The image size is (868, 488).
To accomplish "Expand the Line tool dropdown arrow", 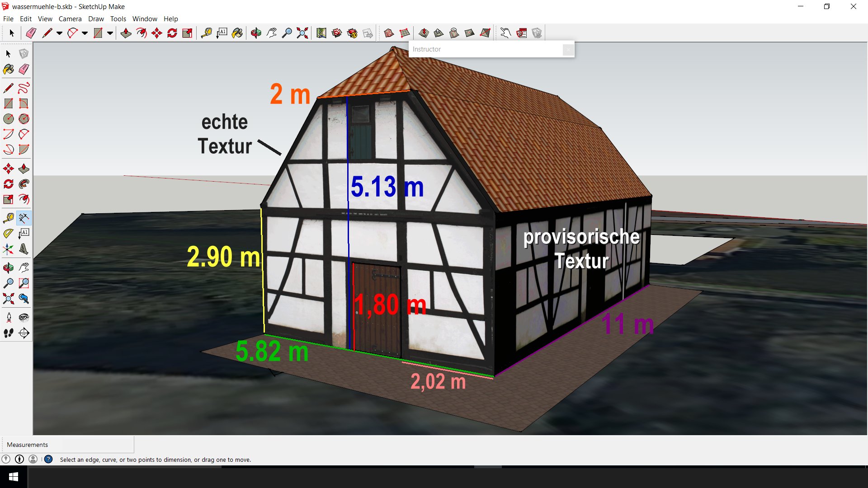I will tap(59, 33).
